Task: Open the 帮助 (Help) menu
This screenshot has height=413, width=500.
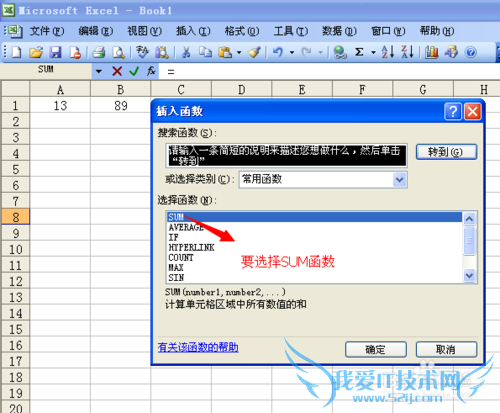Action: point(437,31)
